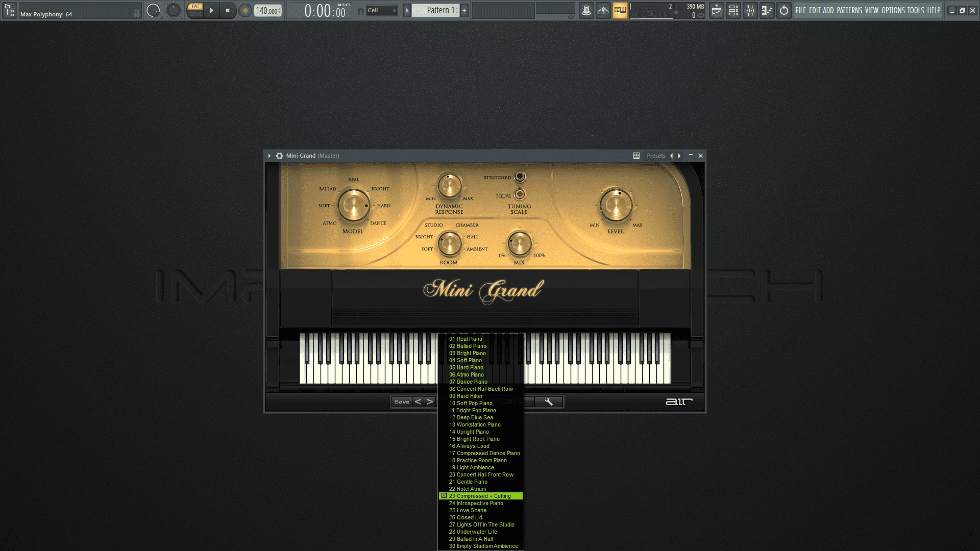Switch to PAT mode

point(195,7)
